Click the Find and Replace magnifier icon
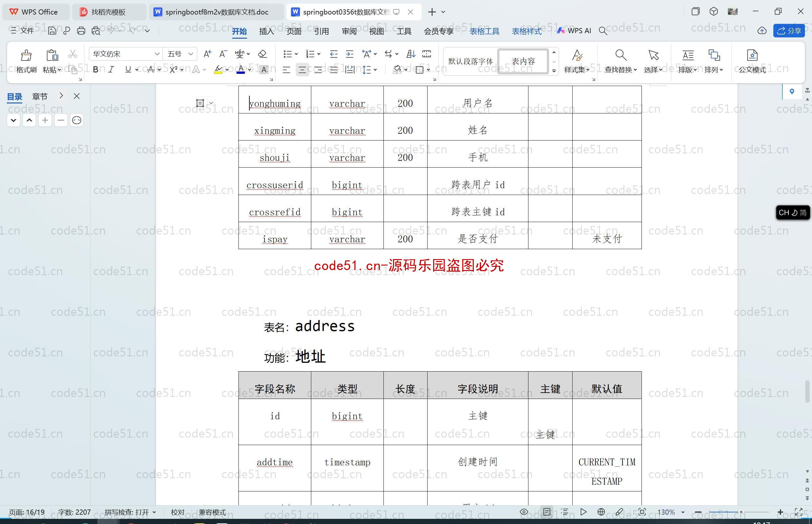The height and width of the screenshot is (524, 812). (x=621, y=55)
